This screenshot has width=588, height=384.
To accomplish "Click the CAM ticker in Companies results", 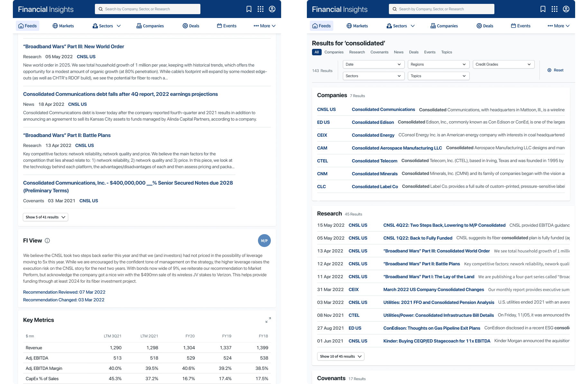I will coord(322,148).
